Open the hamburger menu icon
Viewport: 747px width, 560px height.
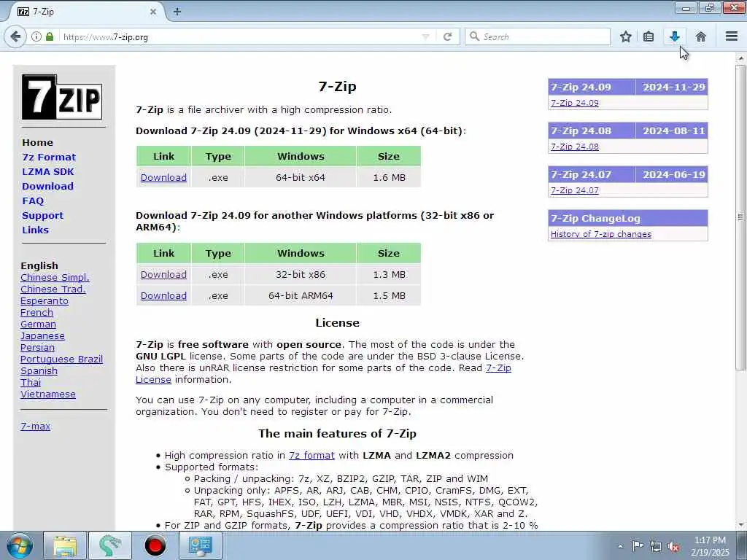click(732, 36)
